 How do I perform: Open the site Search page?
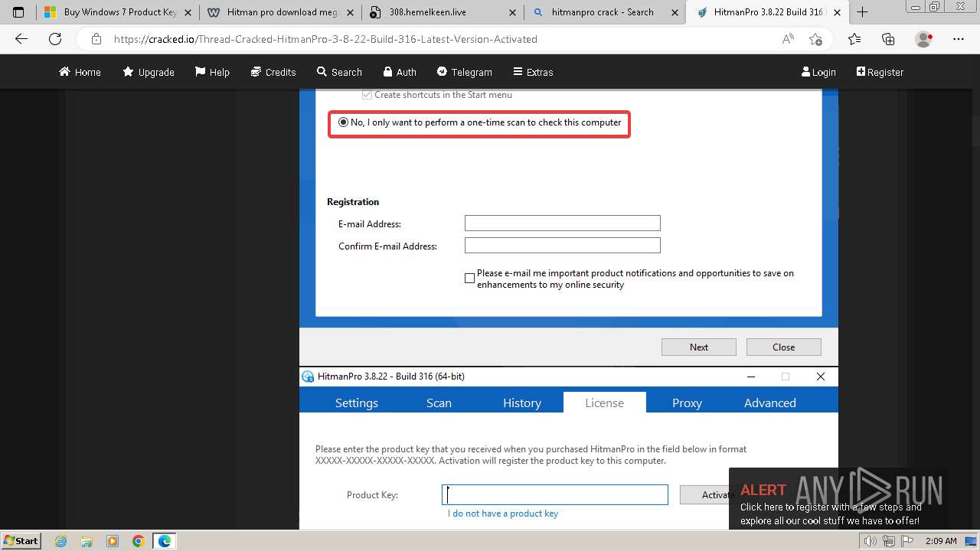tap(339, 72)
